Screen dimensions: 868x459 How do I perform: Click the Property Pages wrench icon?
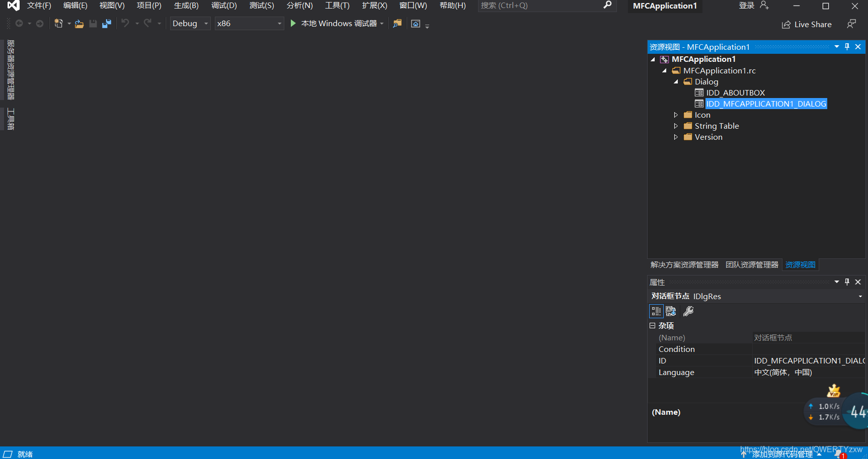pos(688,311)
